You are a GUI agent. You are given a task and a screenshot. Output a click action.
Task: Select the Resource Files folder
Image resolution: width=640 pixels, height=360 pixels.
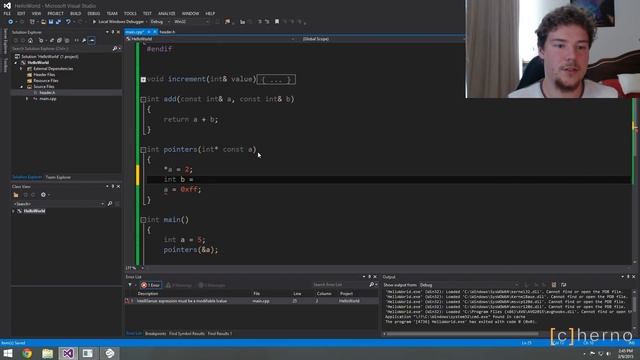point(46,81)
